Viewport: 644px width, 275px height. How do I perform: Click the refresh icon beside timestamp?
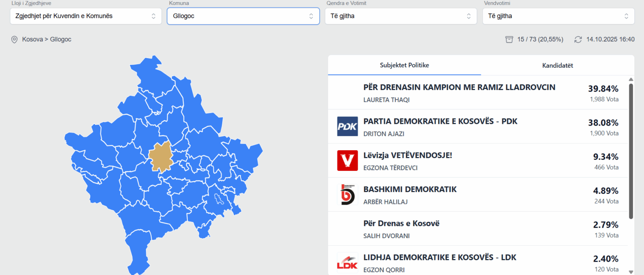[578, 39]
